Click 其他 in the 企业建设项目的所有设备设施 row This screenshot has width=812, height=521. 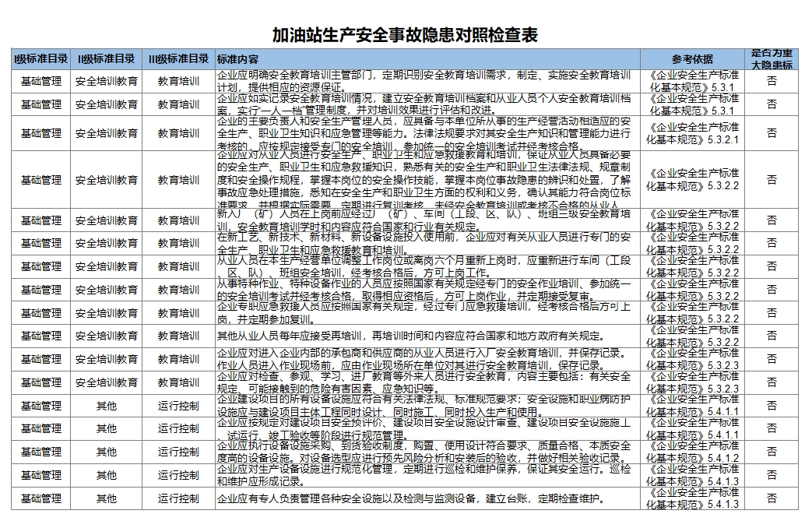106,406
